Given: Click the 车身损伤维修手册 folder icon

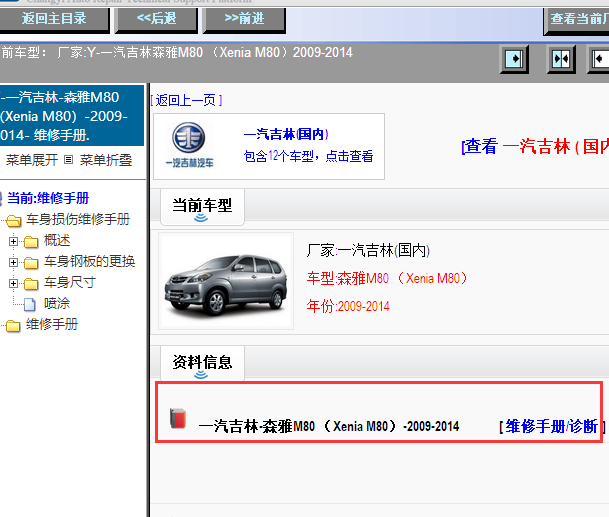Looking at the screenshot, I should click(13, 221).
